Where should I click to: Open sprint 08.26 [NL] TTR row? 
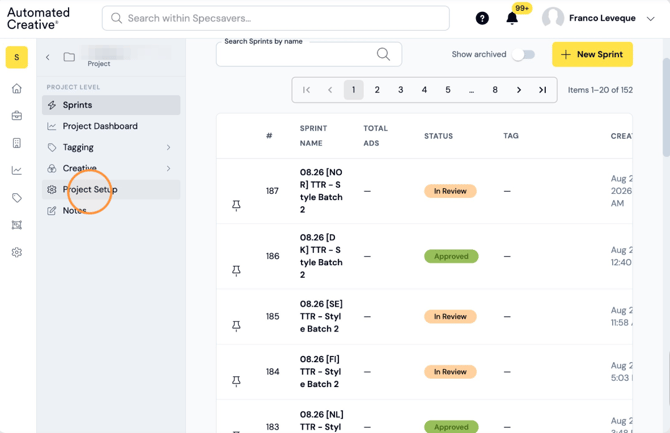point(322,421)
